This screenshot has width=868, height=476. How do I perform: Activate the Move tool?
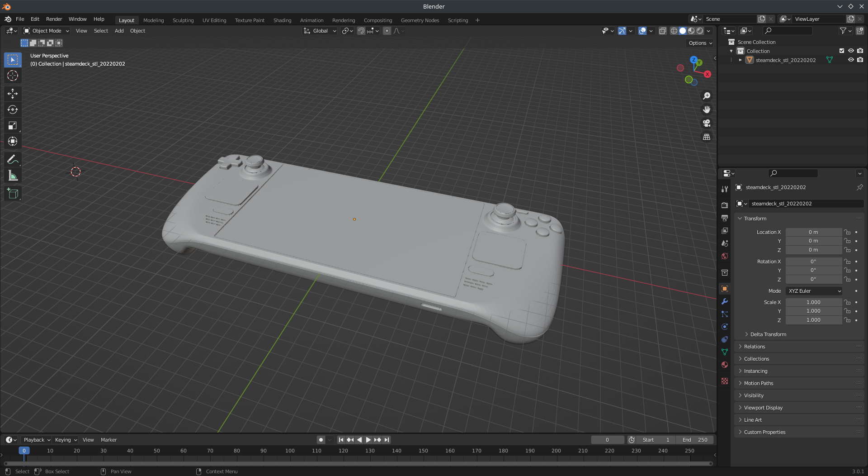(13, 94)
